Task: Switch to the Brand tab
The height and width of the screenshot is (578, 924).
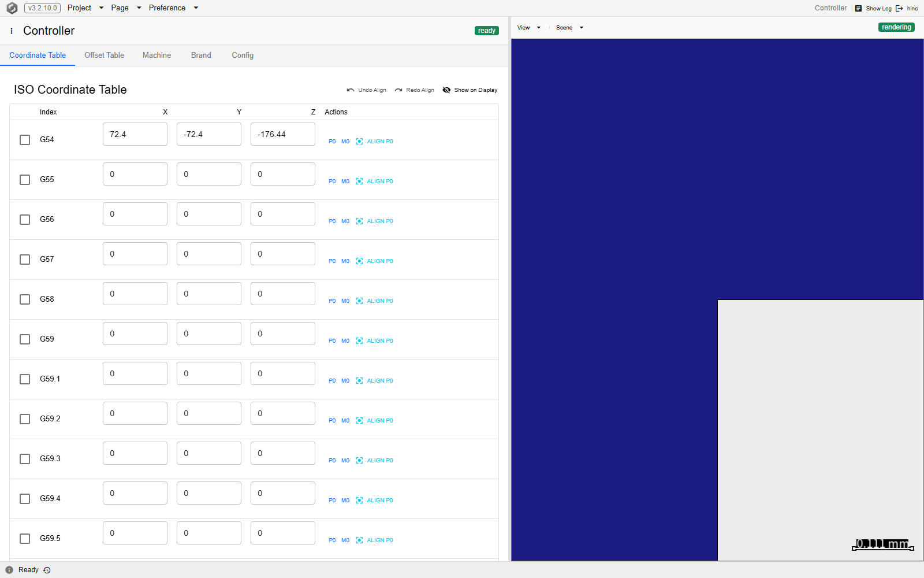Action: 201,55
